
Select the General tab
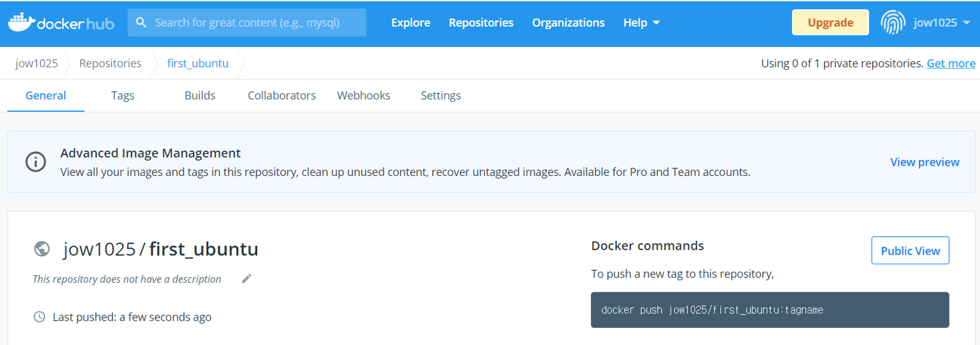46,95
